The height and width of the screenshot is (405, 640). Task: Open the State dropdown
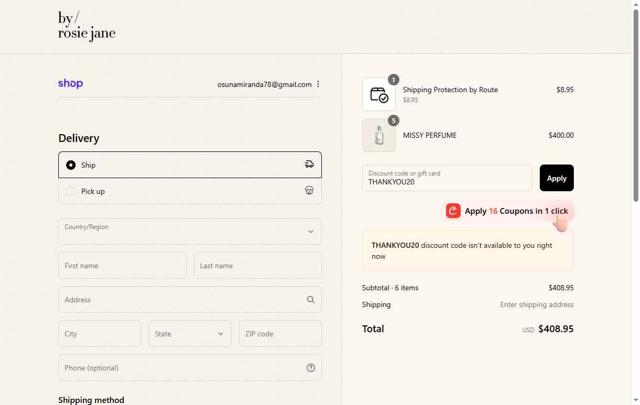point(190,334)
